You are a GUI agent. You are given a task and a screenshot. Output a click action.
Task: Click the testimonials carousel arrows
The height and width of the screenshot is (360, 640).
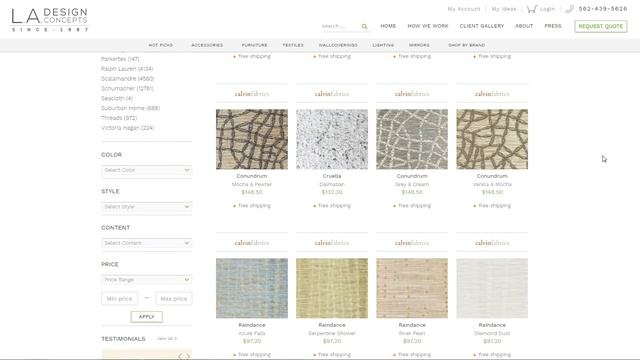tap(184, 356)
